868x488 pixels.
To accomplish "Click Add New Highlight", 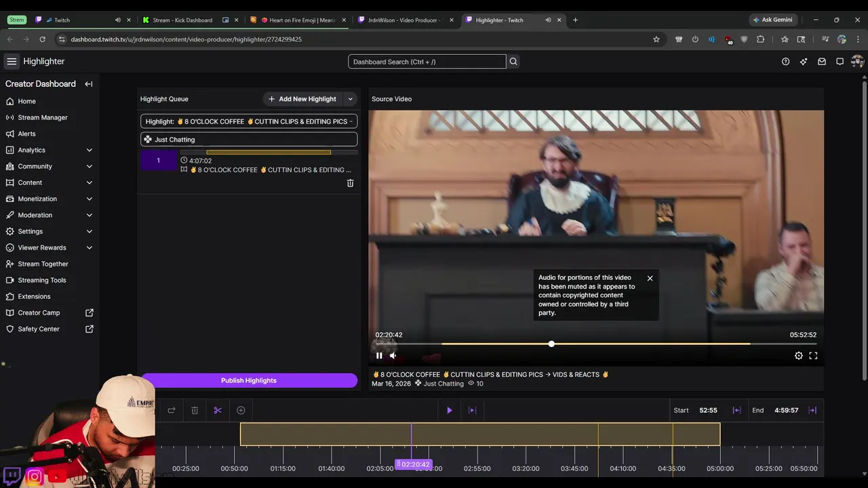I will pos(302,99).
